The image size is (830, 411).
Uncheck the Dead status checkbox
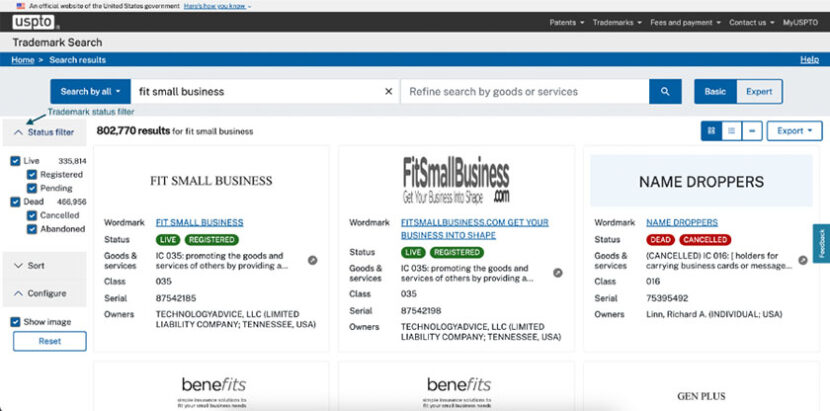point(15,202)
